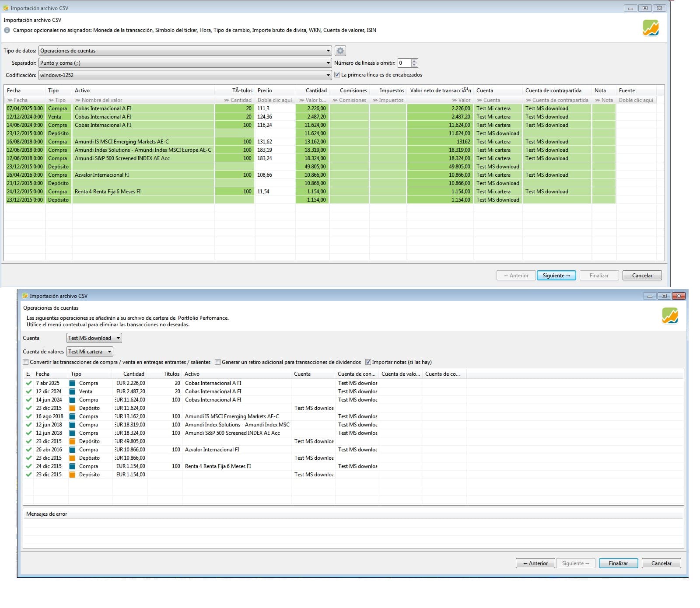Image resolution: width=700 pixels, height=608 pixels.
Task: Click the Tipo column header in lower table
Action: point(90,374)
